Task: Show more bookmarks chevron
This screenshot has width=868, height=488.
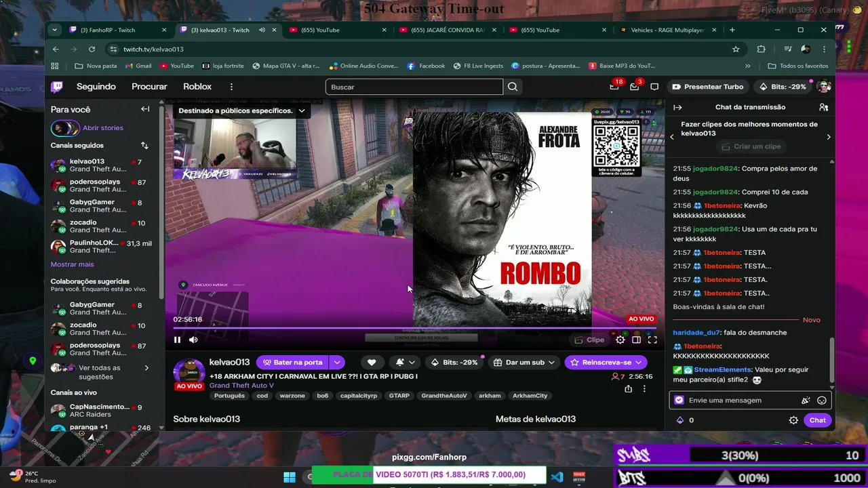Action: (748, 66)
